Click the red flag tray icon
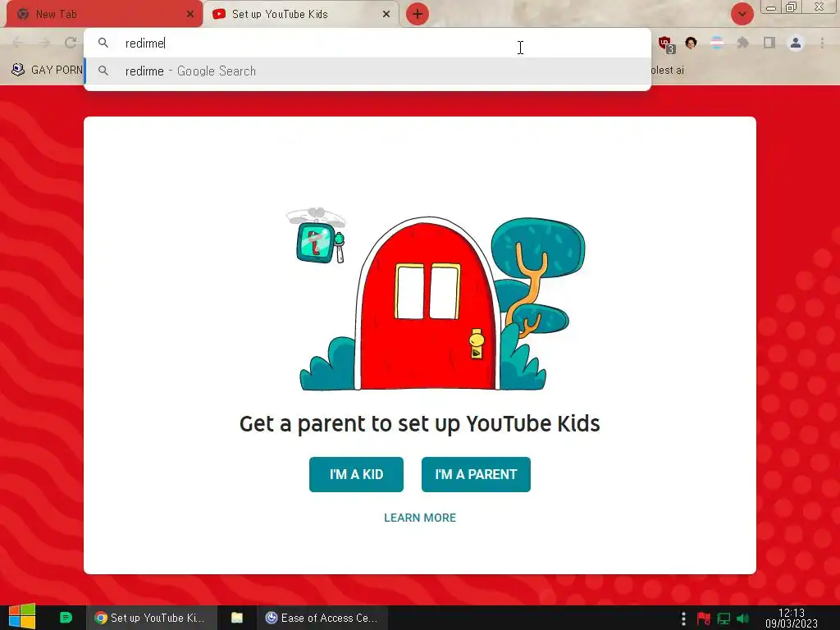 pyautogui.click(x=704, y=619)
